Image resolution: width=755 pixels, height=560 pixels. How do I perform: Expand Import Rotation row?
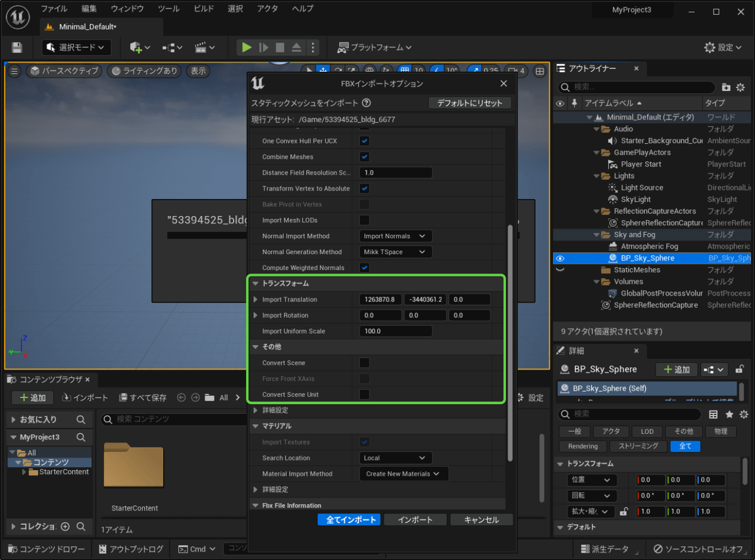point(255,315)
